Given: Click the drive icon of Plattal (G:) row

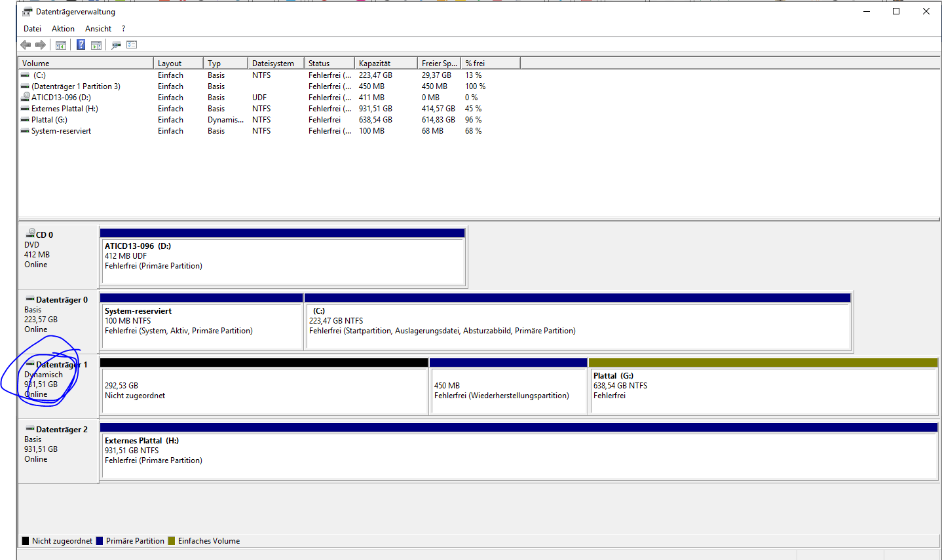Looking at the screenshot, I should click(25, 120).
